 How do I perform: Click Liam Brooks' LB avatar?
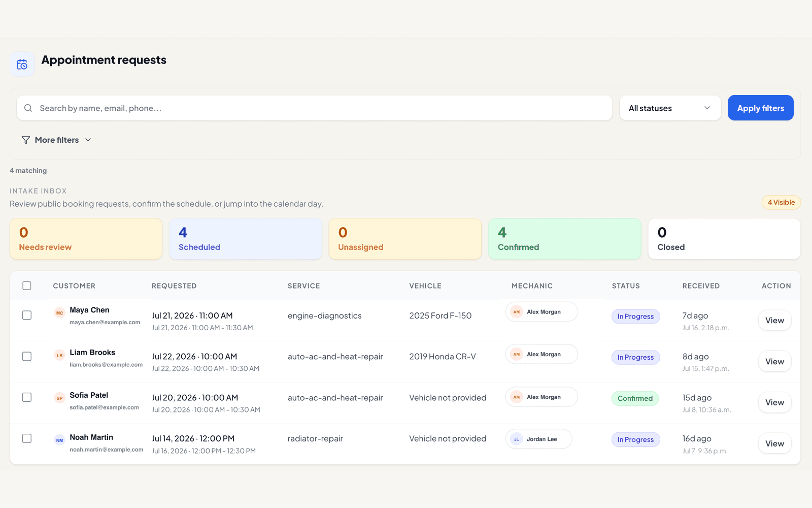[59, 355]
